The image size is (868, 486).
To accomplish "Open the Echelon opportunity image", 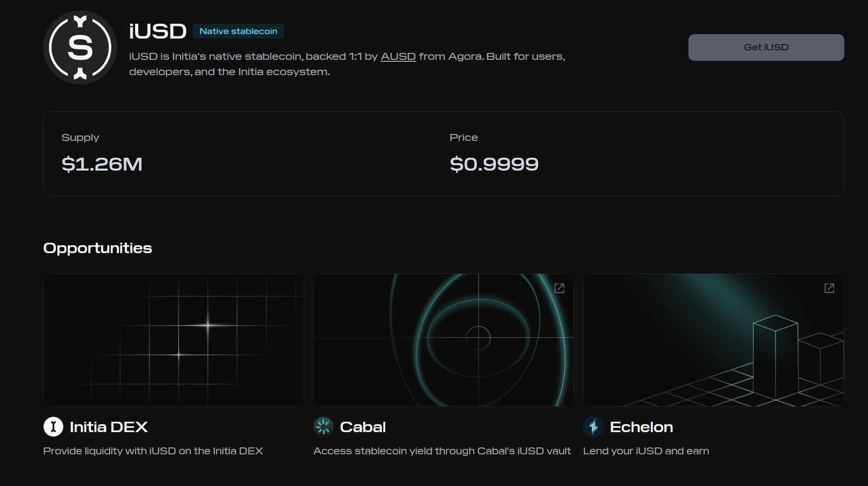I will coord(713,340).
